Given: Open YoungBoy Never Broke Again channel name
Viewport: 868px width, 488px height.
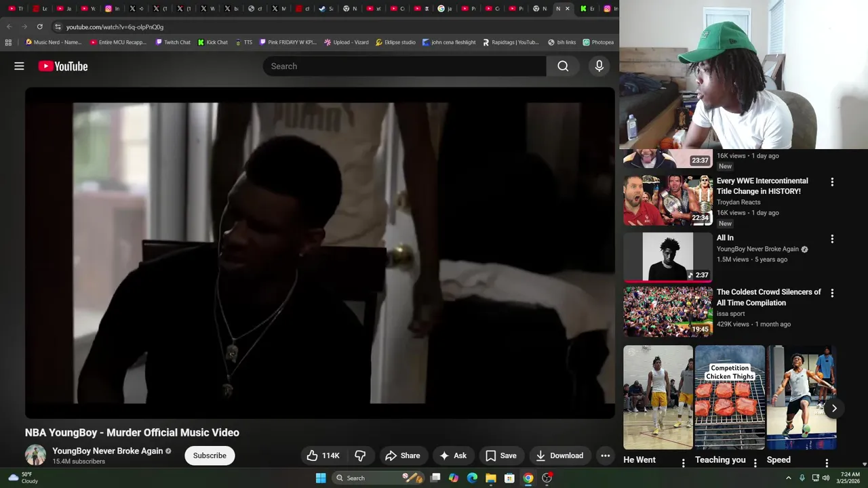Looking at the screenshot, I should [107, 451].
